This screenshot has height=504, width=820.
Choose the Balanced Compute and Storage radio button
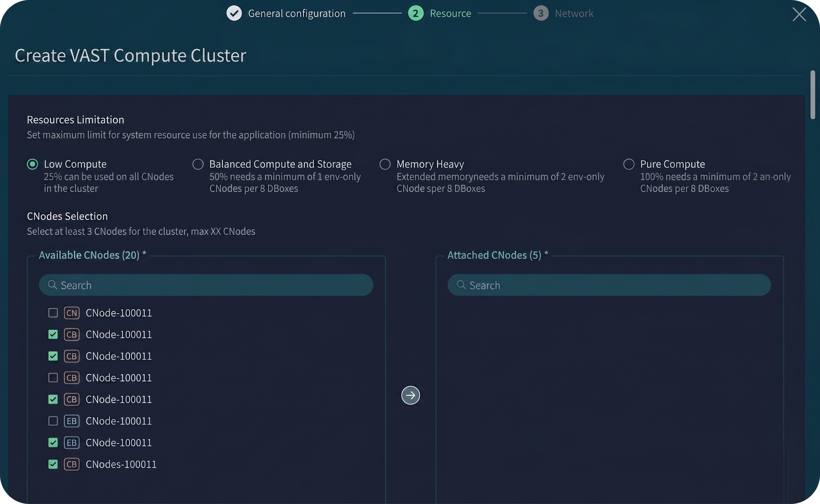(x=198, y=164)
